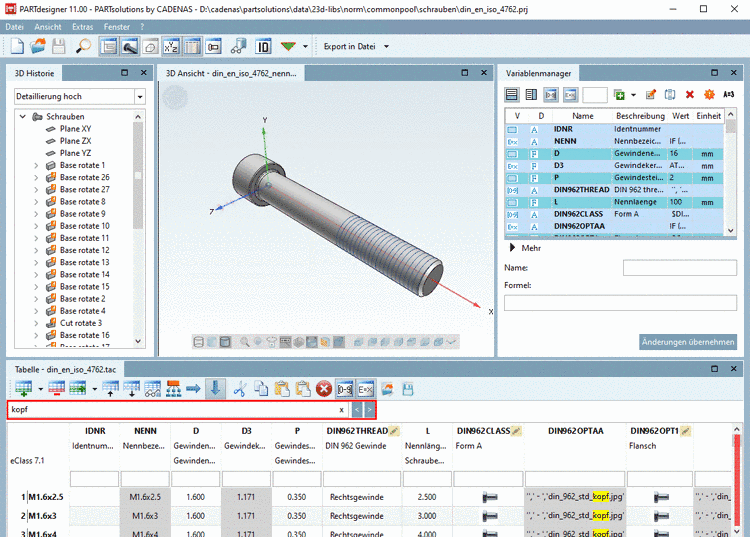Click the Name input field
Image resolution: width=750 pixels, height=537 pixels.
680,268
